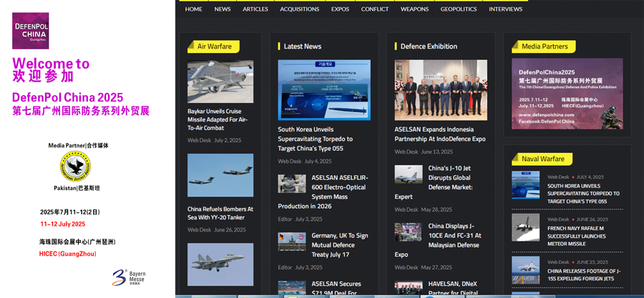The height and width of the screenshot is (298, 644).
Task: Open the YY-20 tanker refueling thumbnail
Action: [x=220, y=175]
